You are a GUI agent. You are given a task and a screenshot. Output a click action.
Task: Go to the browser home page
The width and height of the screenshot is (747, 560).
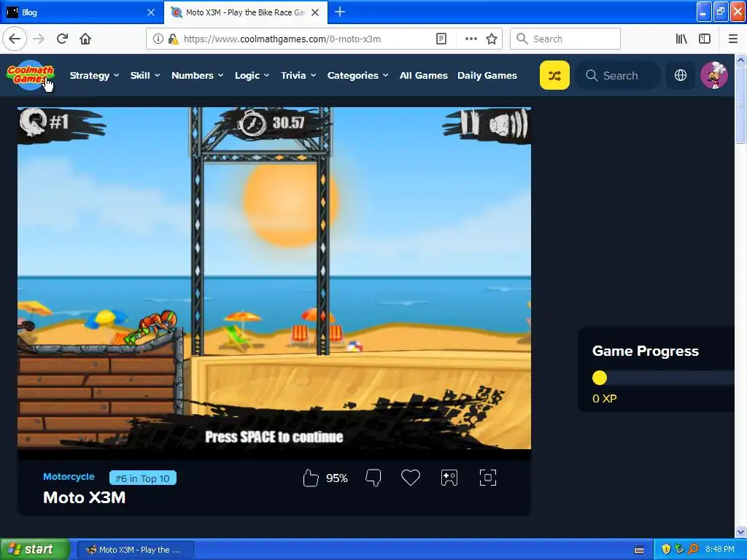pos(85,39)
